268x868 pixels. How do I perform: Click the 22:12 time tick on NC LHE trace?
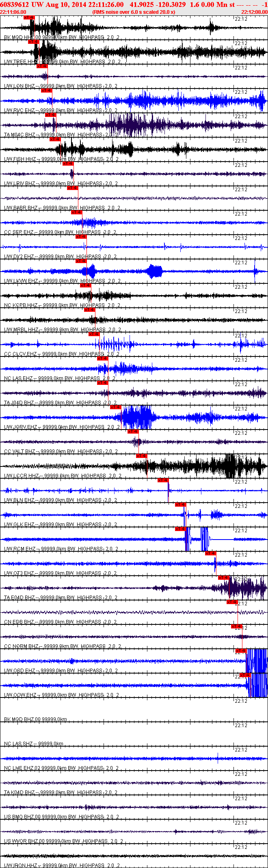(x=241, y=750)
